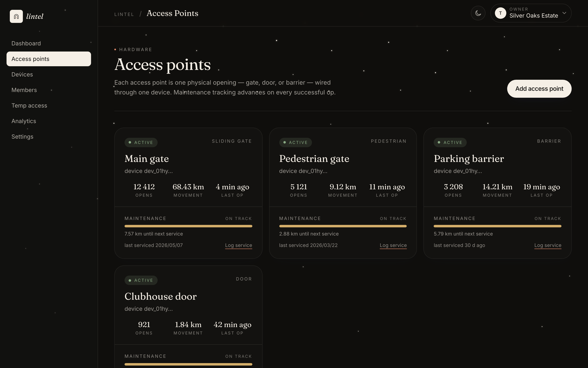Click 921 opens value
Screen dimensions: 588x368
144,324
